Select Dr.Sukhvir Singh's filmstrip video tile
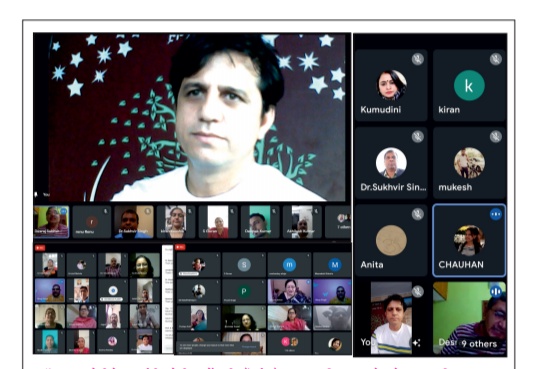The height and width of the screenshot is (369, 540). 134,222
